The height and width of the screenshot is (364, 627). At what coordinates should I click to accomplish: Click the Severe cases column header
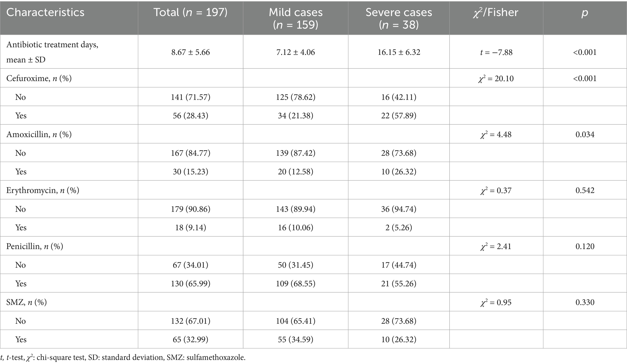(399, 18)
